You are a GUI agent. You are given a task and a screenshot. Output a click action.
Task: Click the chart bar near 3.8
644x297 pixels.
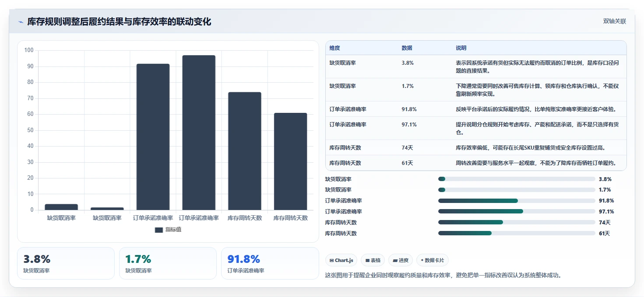[x=61, y=207]
